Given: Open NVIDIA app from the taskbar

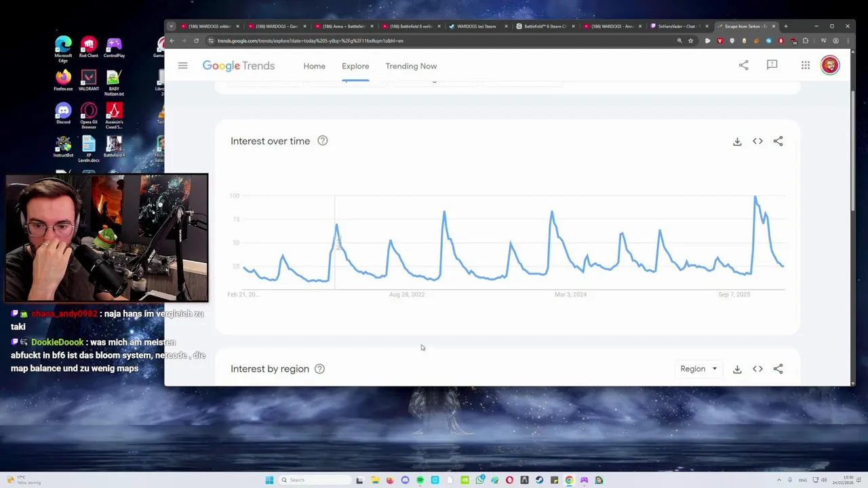Looking at the screenshot, I should (465, 481).
